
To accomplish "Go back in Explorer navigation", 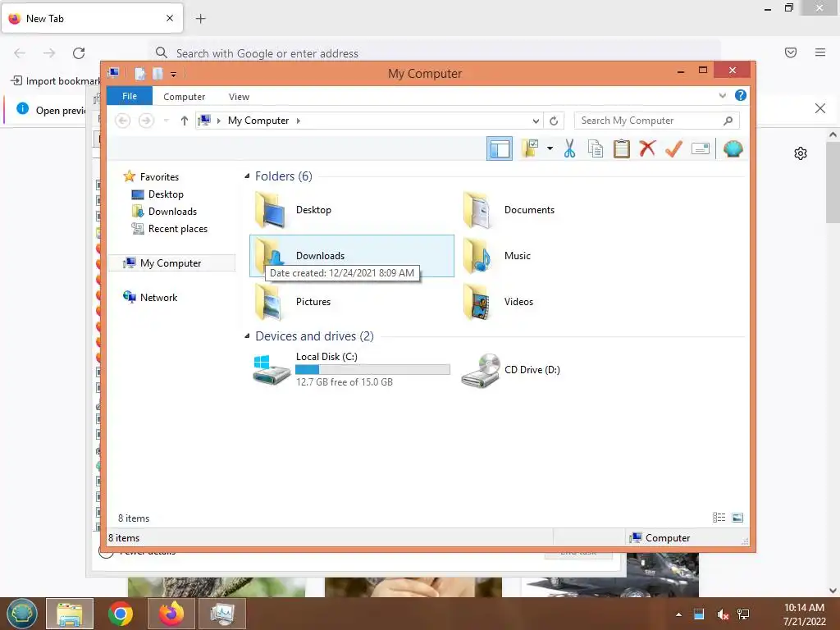I will click(123, 121).
